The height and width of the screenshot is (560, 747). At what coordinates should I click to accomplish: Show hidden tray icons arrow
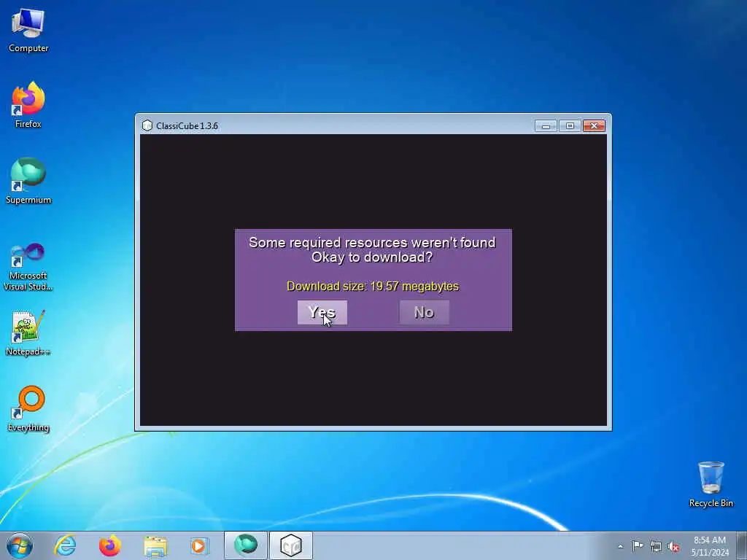(x=620, y=546)
